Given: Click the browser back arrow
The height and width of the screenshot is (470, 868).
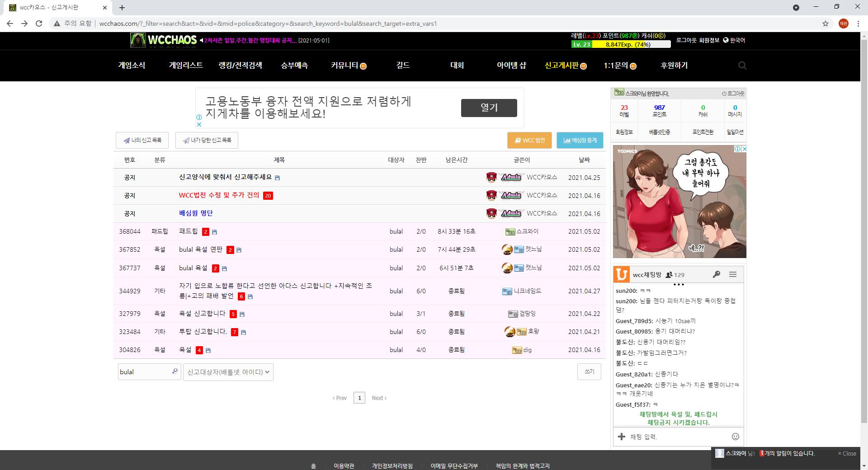Looking at the screenshot, I should tap(10, 23).
